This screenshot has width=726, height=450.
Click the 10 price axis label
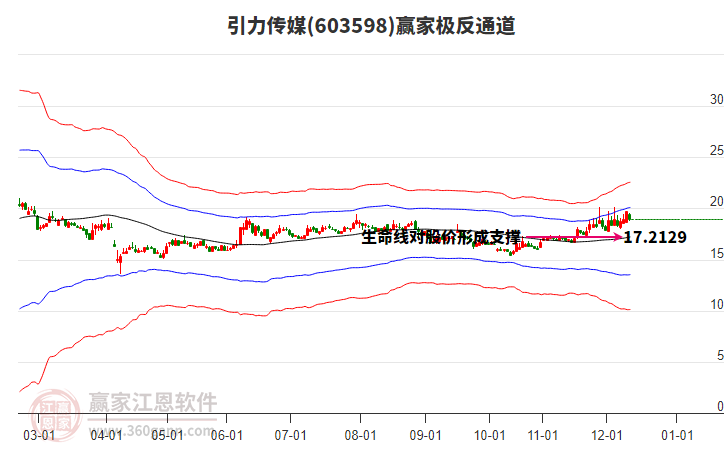click(x=716, y=305)
